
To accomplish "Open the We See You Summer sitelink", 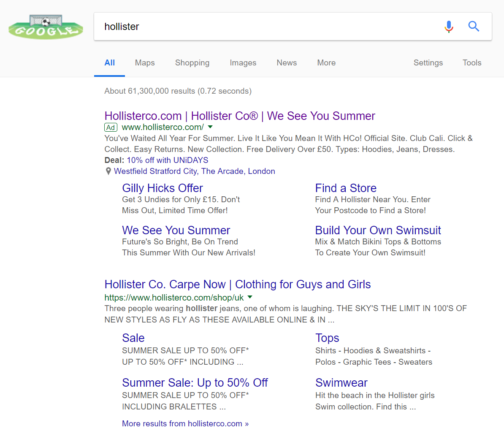I will [176, 230].
